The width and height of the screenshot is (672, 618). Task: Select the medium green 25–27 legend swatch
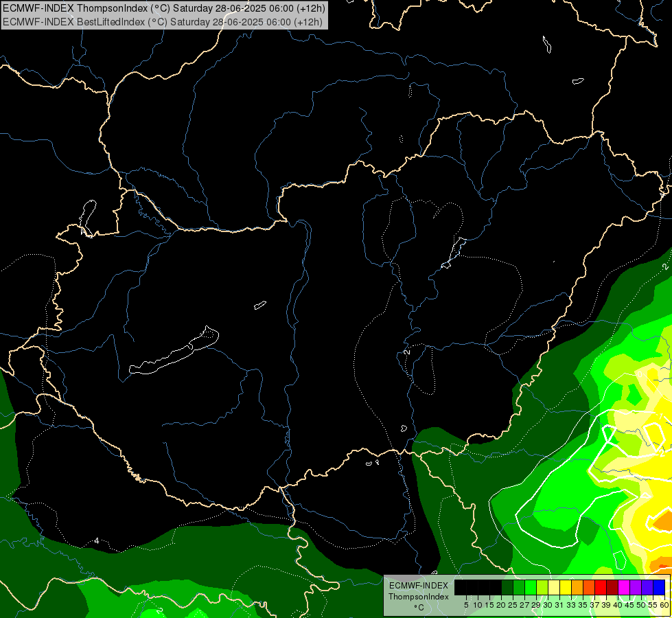pos(518,587)
